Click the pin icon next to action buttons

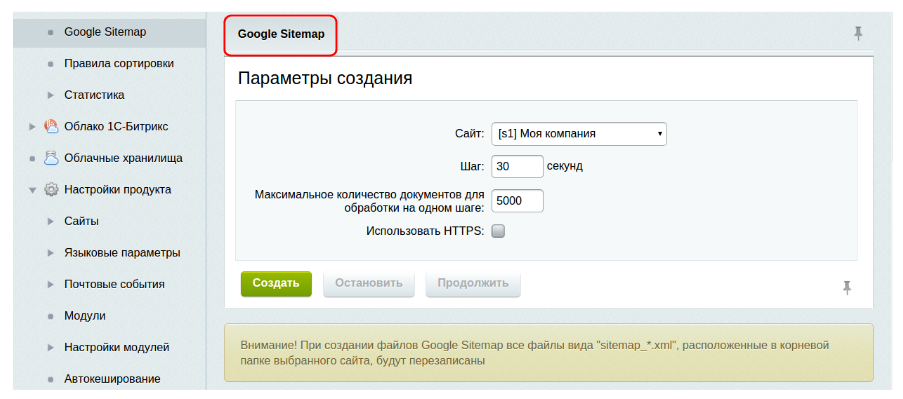(x=847, y=287)
